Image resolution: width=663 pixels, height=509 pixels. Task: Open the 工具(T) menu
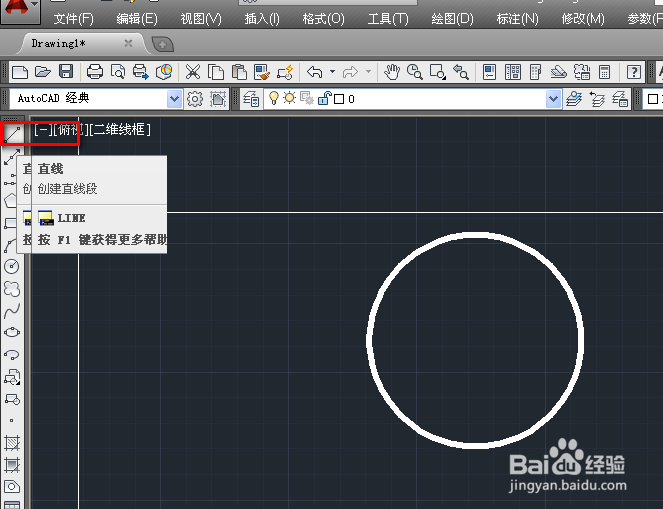(388, 19)
